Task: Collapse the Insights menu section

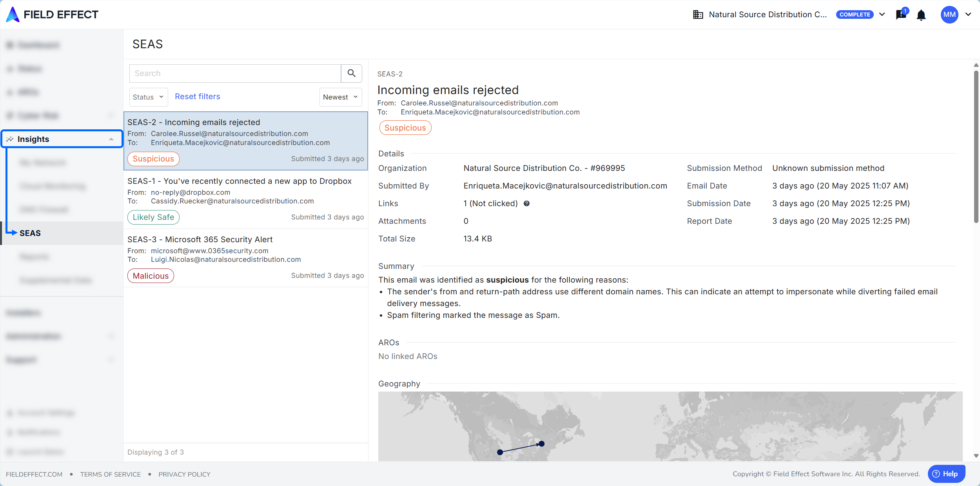Action: (x=111, y=139)
